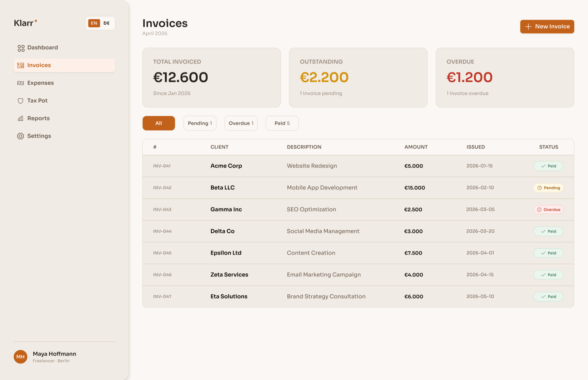Click client name Gamma Inc
This screenshot has width=588, height=380.
click(226, 209)
